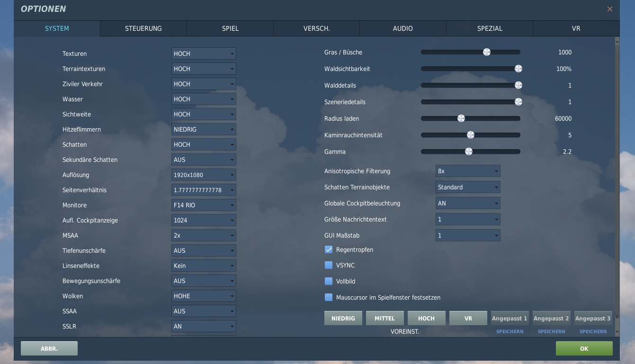This screenshot has width=635, height=364.
Task: Click the green OK button
Action: coord(584,348)
